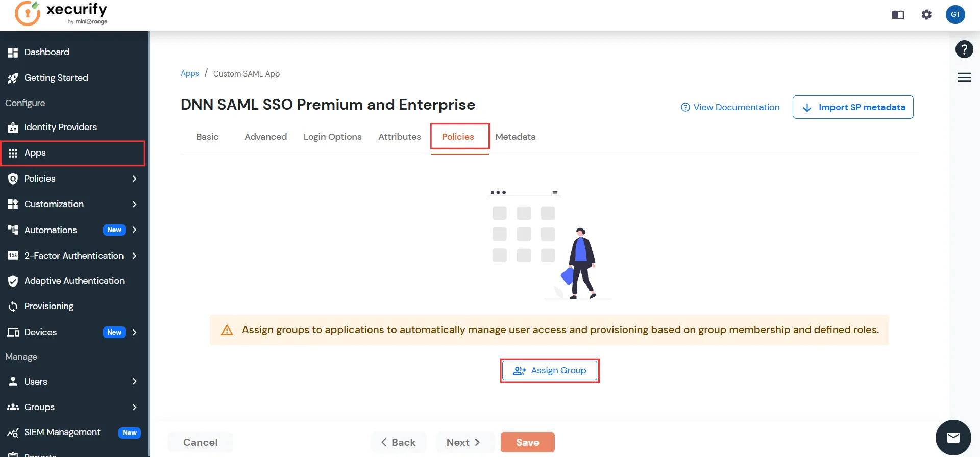Click the help question mark icon

(964, 49)
